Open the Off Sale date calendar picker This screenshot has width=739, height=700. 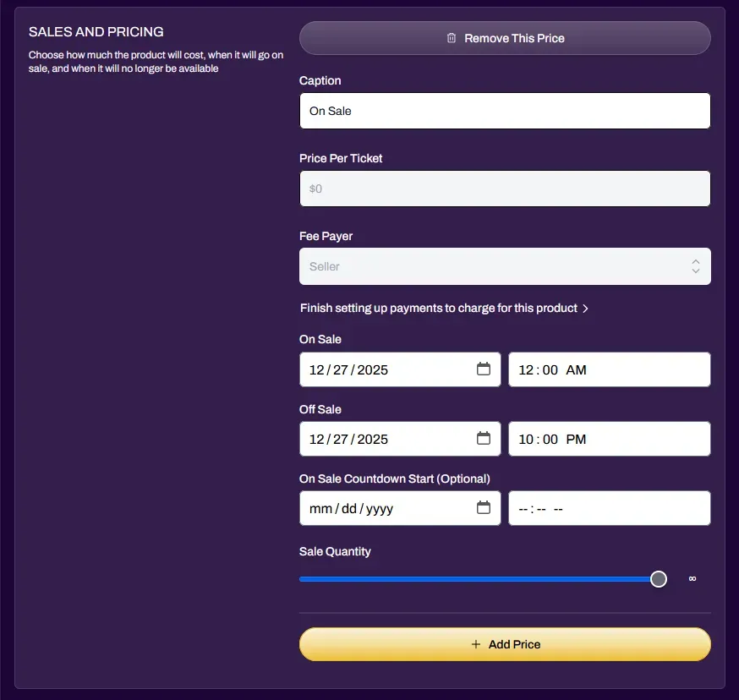tap(484, 439)
